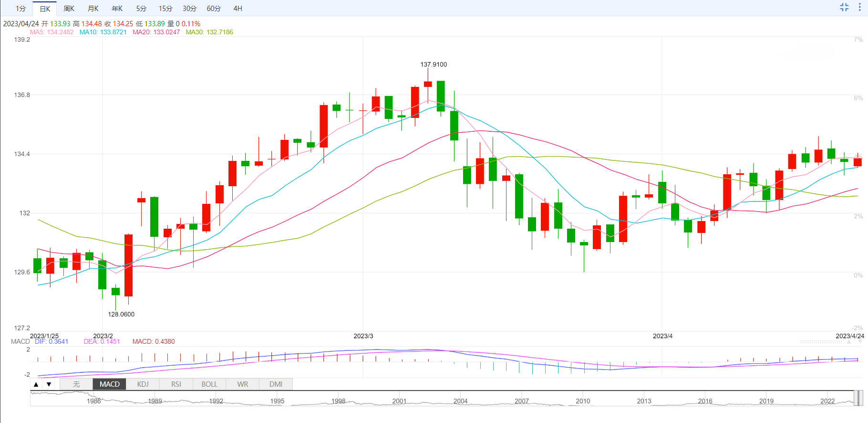Select the 月K monthly chart period
Screen dimensions: 868x423
(x=93, y=9)
